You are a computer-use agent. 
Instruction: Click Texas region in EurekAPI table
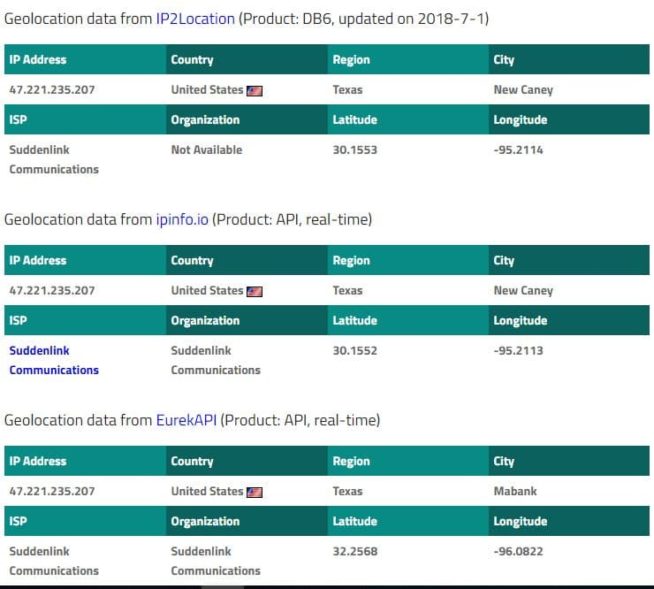click(x=347, y=491)
